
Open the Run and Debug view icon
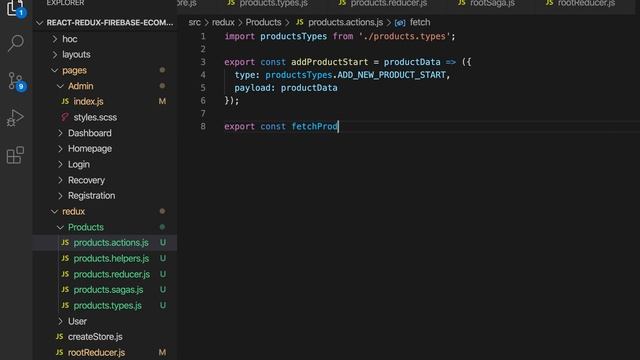[16, 118]
